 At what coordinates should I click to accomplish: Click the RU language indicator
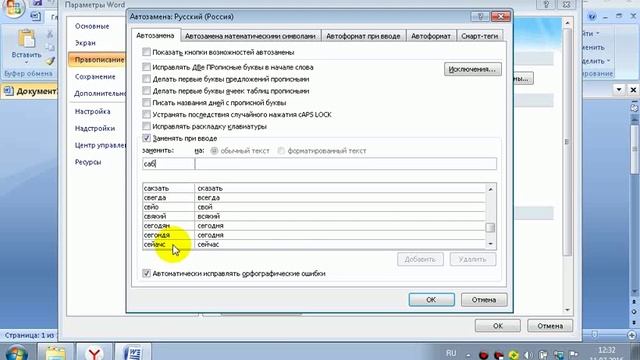click(451, 353)
